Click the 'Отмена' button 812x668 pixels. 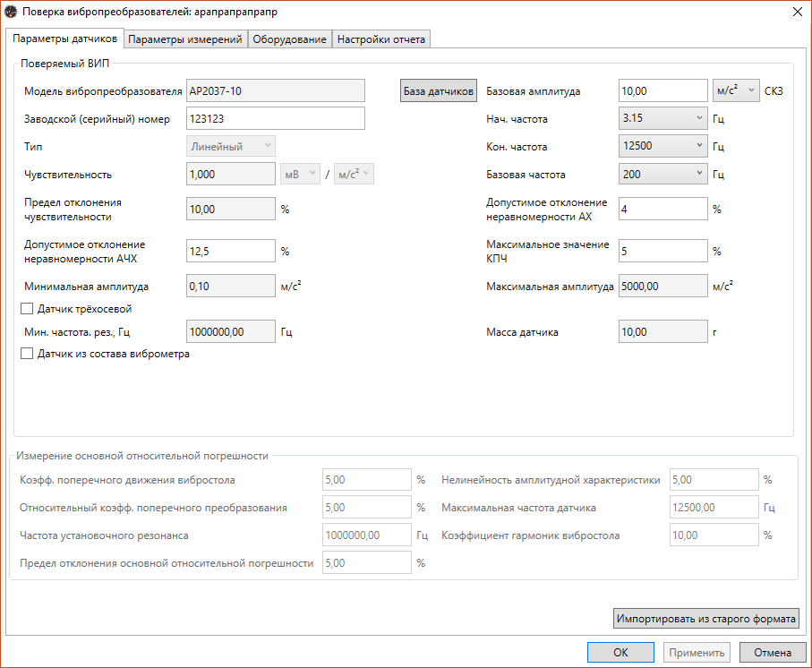[772, 653]
